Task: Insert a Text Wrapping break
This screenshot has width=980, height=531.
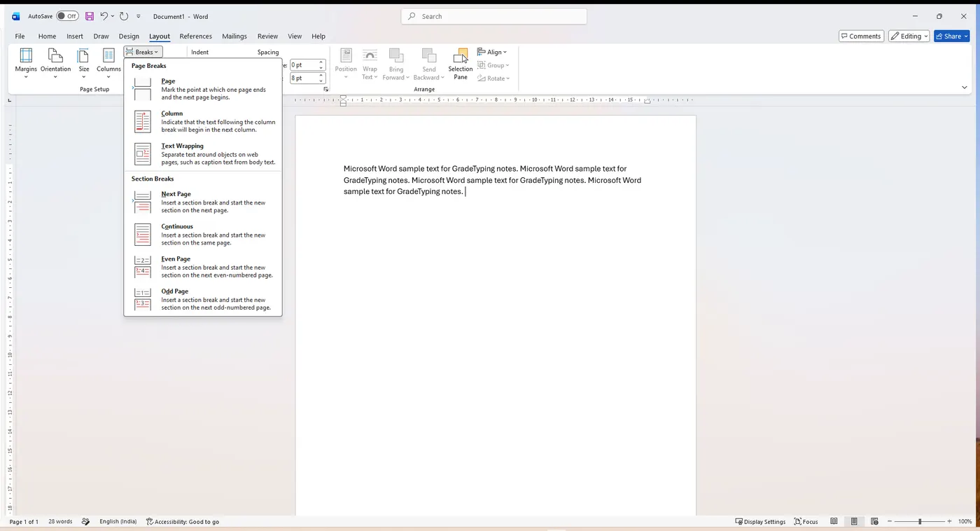Action: pos(203,154)
